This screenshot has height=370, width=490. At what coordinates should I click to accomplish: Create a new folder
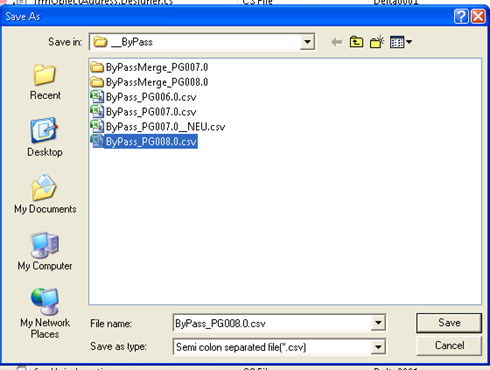377,42
